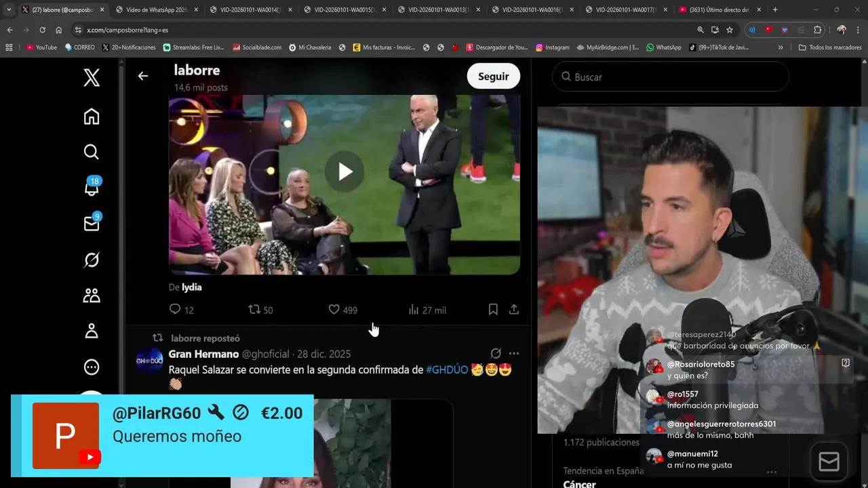Viewport: 868px width, 488px height.
Task: Open the Instagram bookmark
Action: pyautogui.click(x=553, y=47)
